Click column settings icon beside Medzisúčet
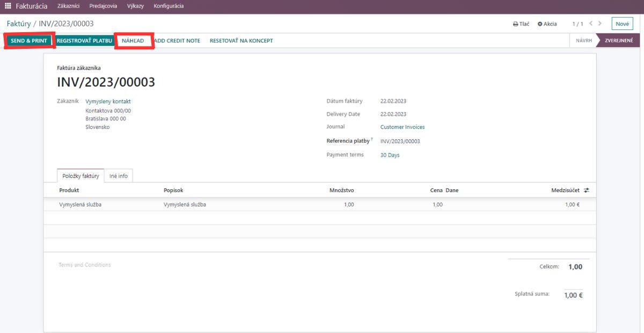Screen dimensions: 644x333 (587, 190)
